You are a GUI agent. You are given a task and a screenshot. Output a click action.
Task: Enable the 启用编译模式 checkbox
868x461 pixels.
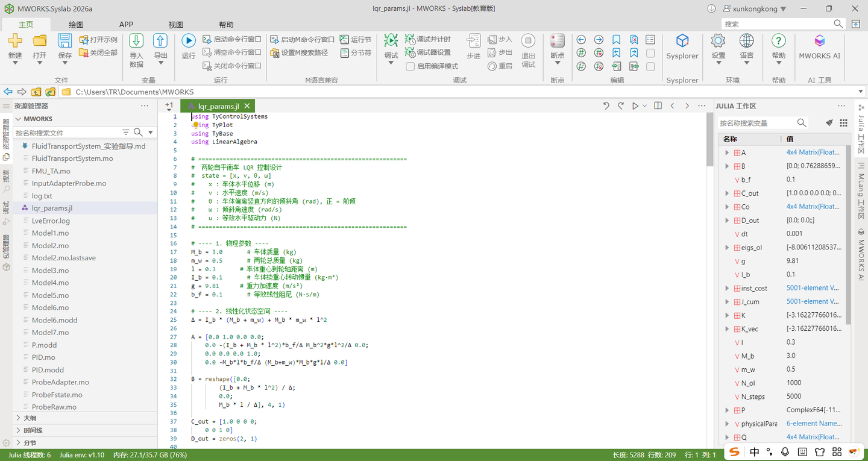tap(410, 66)
